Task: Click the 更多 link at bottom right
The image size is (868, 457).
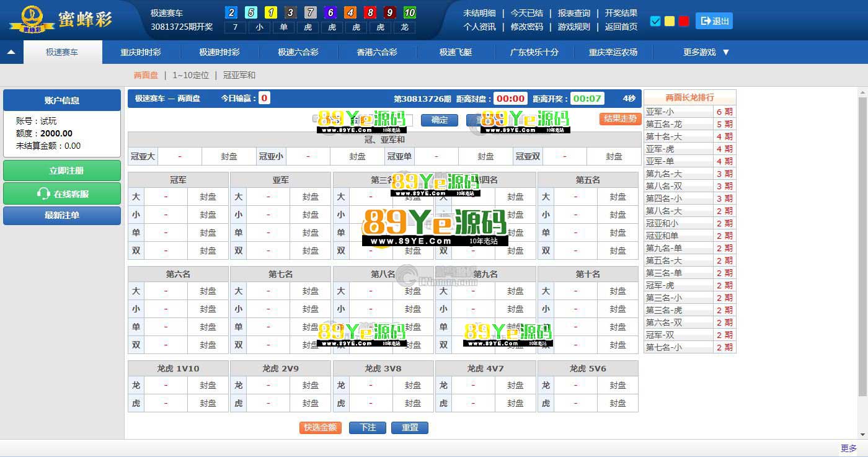Action: coord(849,448)
